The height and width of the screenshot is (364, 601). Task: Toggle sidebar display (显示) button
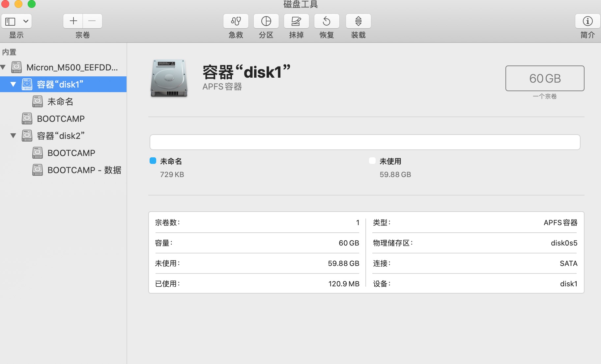tap(11, 21)
